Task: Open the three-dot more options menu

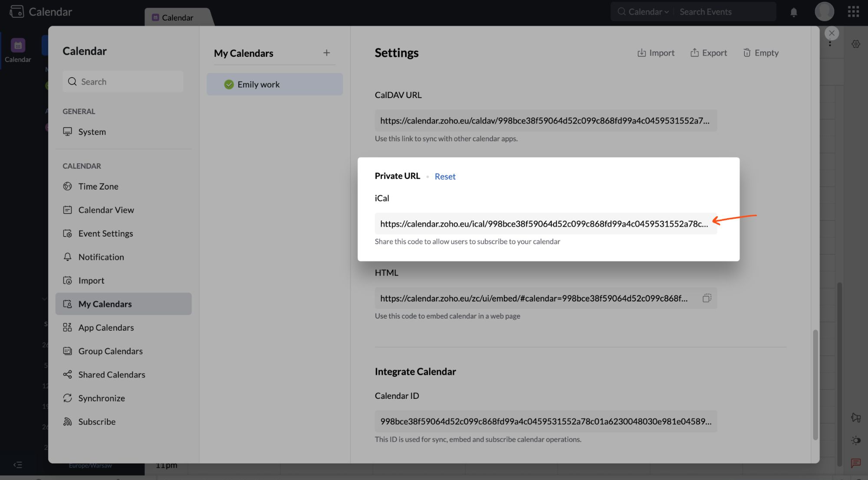Action: point(830,44)
